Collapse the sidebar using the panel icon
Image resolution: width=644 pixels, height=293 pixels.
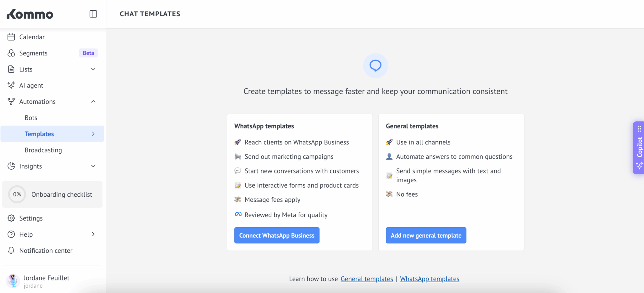[93, 14]
